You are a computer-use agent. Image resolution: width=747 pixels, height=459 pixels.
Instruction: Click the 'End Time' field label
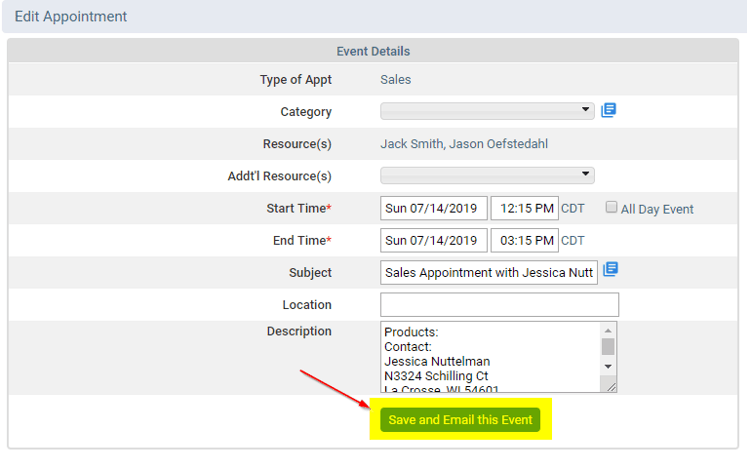pos(302,240)
